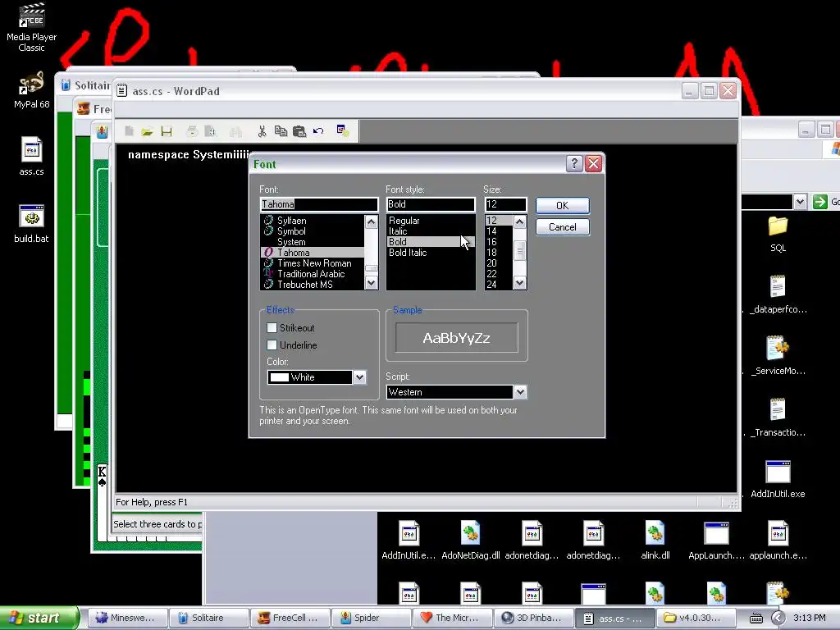This screenshot has width=840, height=630.
Task: Switch to Solitaire in the taskbar
Action: pyautogui.click(x=208, y=618)
